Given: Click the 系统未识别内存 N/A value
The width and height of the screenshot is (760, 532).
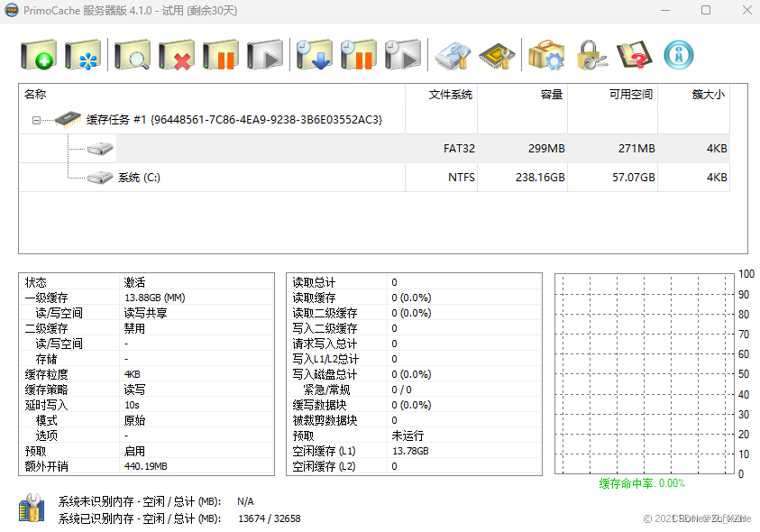Looking at the screenshot, I should 245,501.
